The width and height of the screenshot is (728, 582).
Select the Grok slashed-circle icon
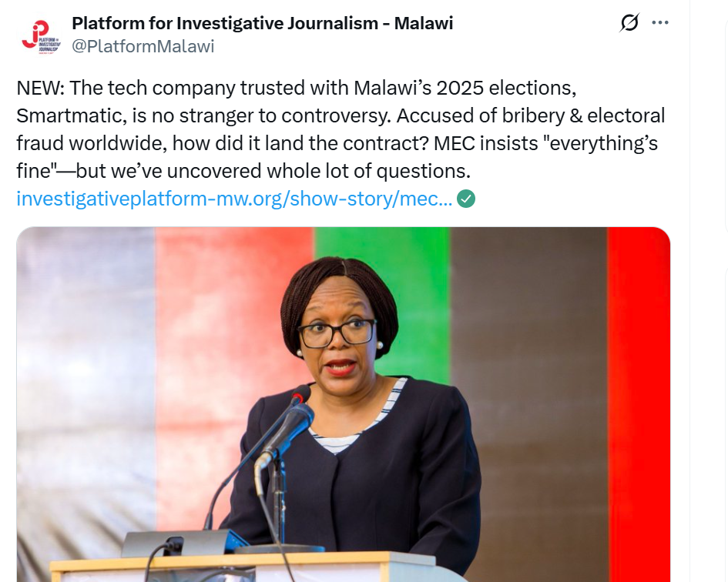[x=629, y=22]
